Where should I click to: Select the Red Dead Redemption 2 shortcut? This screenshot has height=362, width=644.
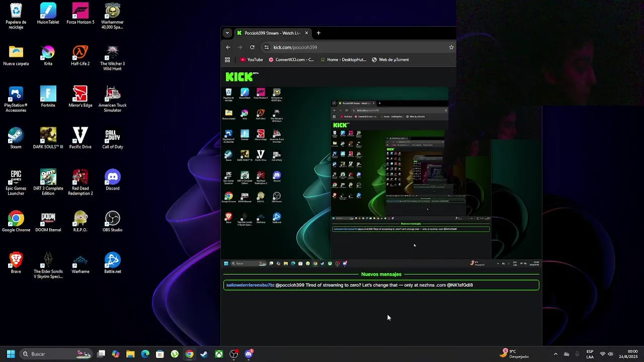pos(80,183)
